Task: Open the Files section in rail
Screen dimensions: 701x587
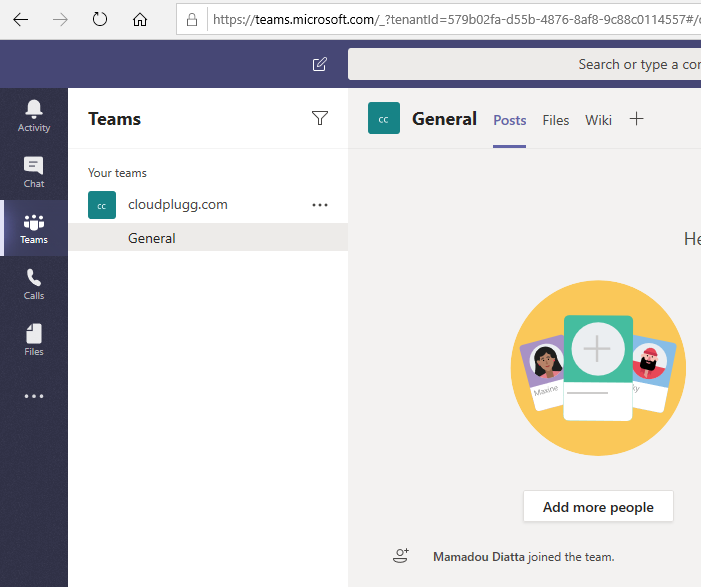Action: [x=34, y=340]
